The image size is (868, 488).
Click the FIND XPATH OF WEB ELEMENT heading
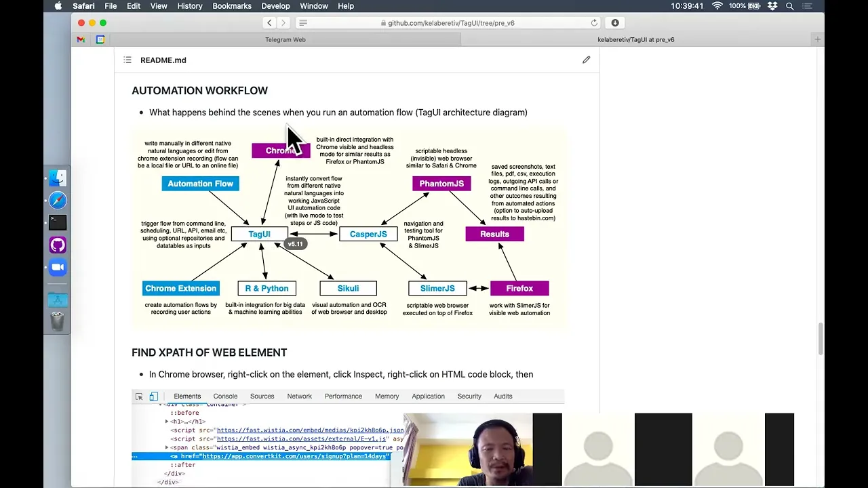click(209, 352)
